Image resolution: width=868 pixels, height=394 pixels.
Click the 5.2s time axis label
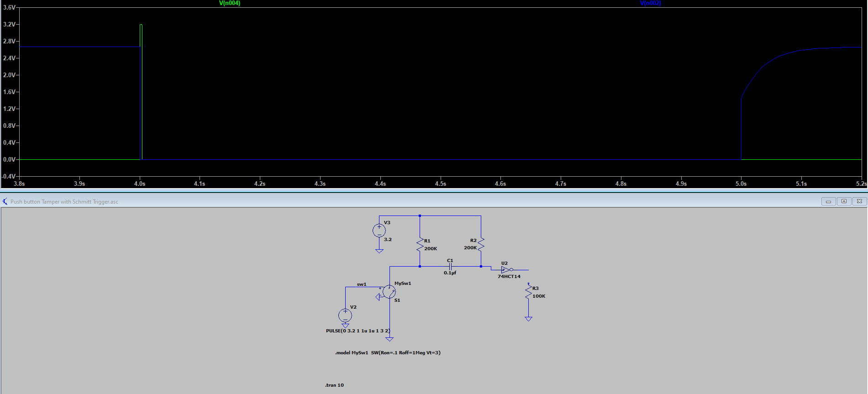click(861, 184)
